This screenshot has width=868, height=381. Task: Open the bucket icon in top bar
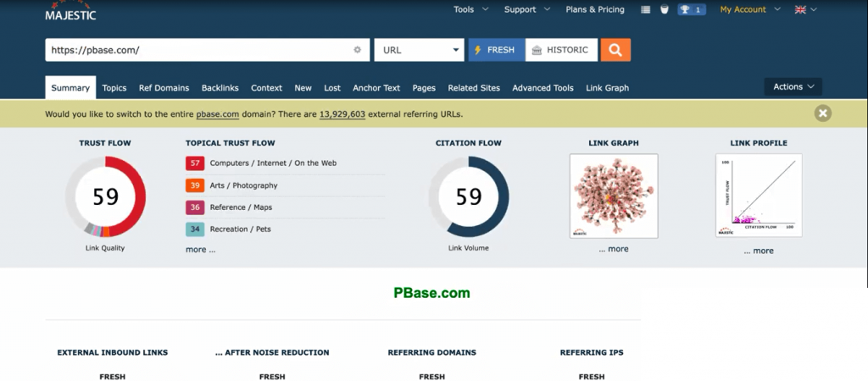tap(665, 9)
